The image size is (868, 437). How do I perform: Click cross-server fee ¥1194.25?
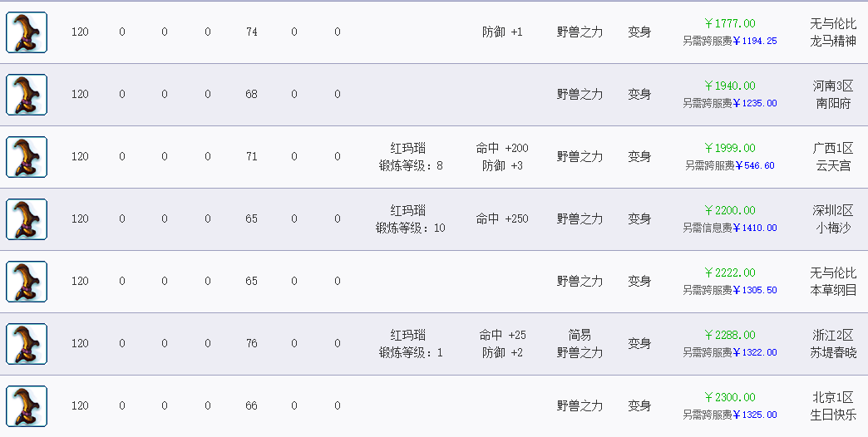pos(755,41)
